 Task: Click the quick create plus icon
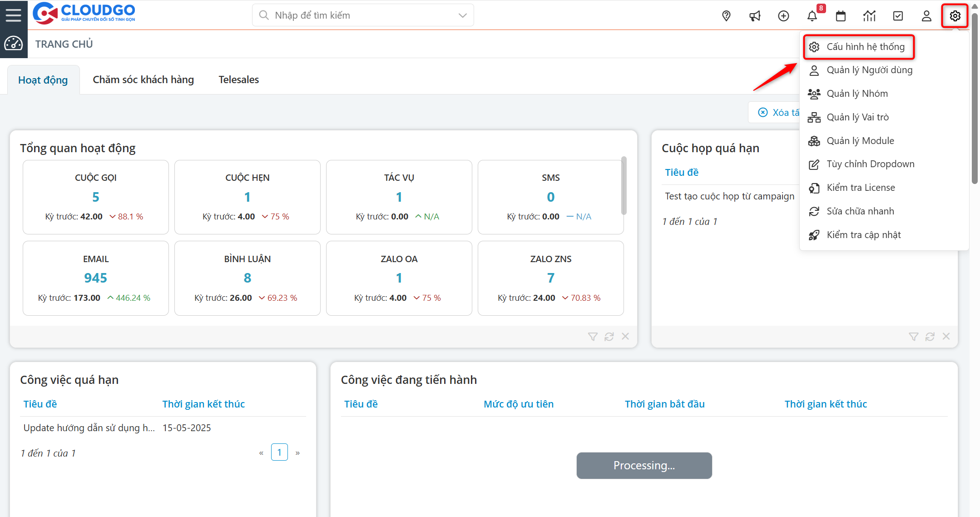(783, 16)
